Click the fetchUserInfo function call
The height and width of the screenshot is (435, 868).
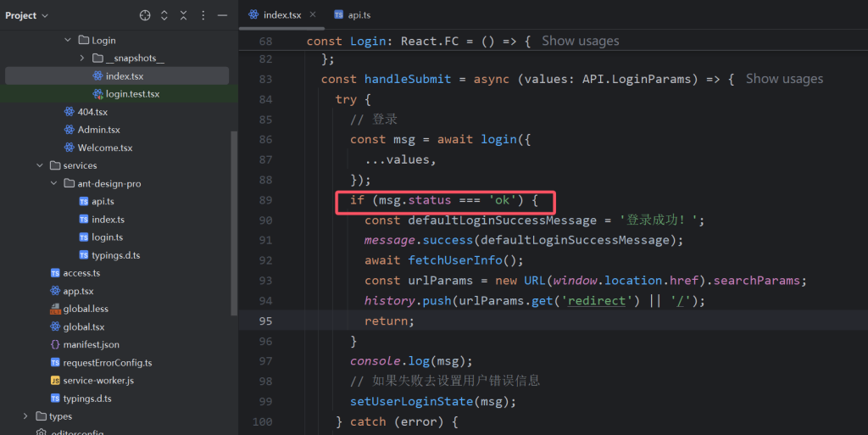click(x=455, y=260)
